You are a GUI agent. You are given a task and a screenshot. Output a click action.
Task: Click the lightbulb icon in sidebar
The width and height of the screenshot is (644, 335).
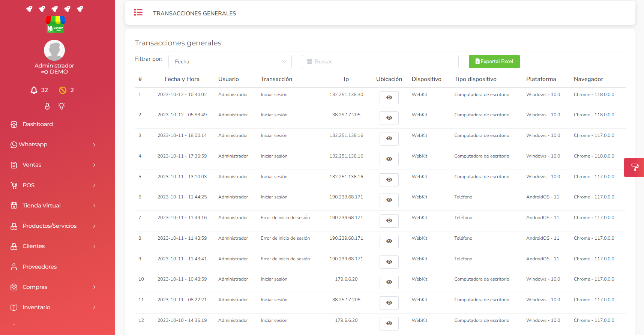click(62, 106)
